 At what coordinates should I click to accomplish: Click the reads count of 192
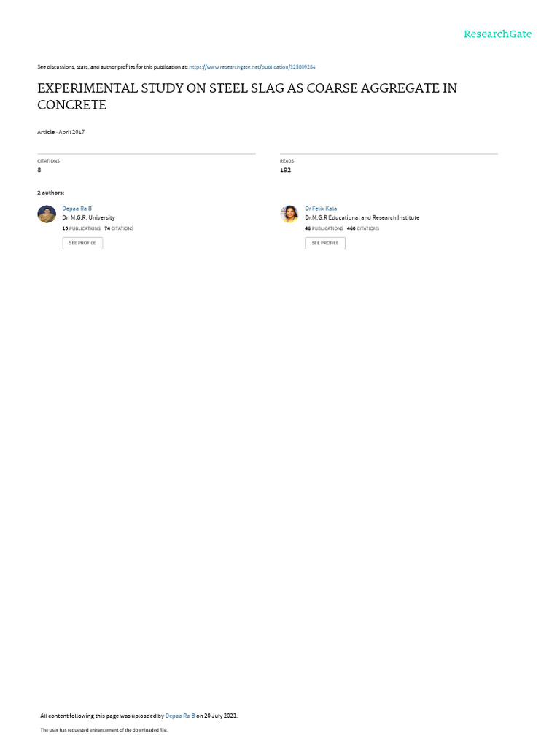tap(285, 170)
